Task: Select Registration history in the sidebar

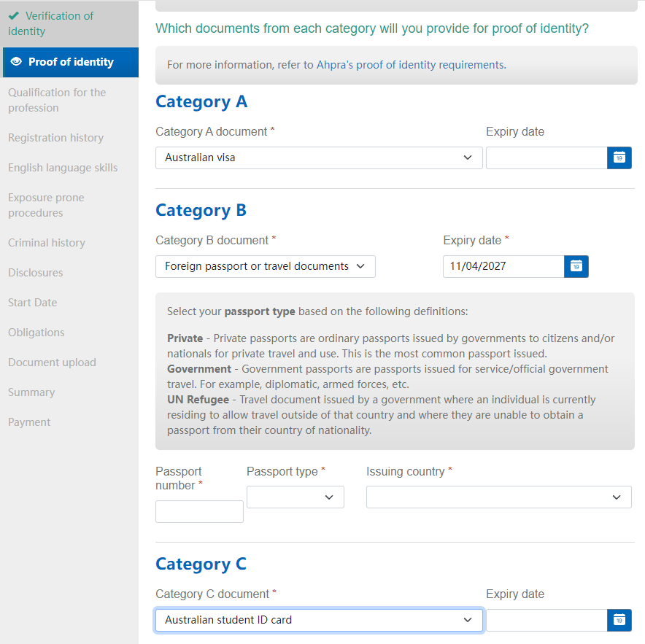Action: (55, 138)
